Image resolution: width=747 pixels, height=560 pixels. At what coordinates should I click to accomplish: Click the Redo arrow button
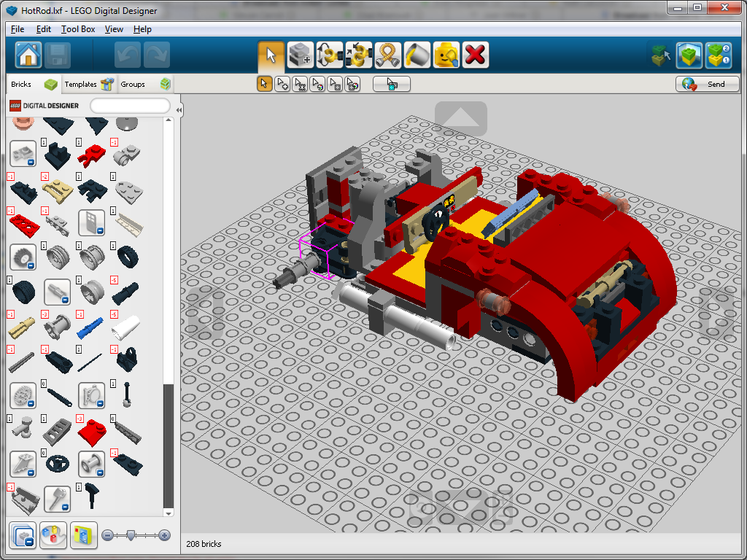[157, 55]
